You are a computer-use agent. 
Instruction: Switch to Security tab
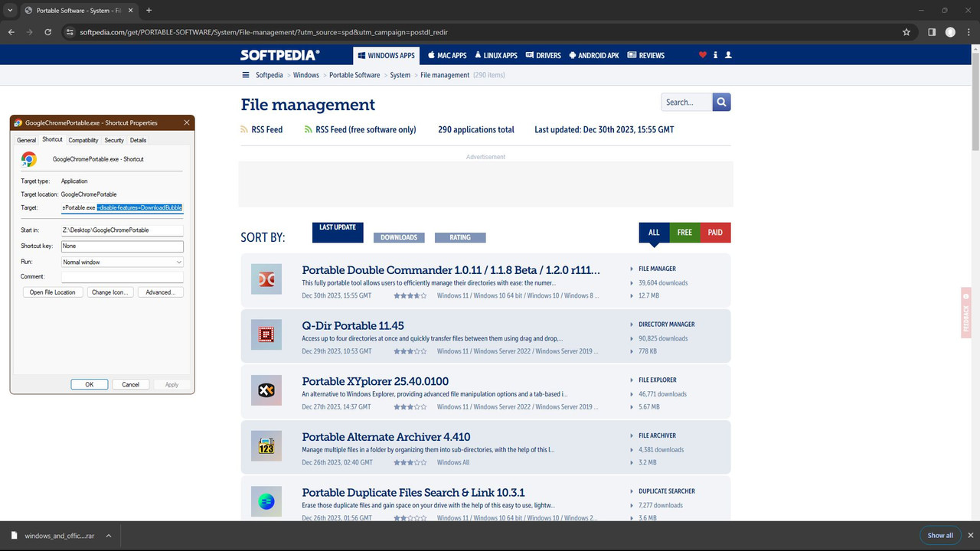[x=114, y=140]
